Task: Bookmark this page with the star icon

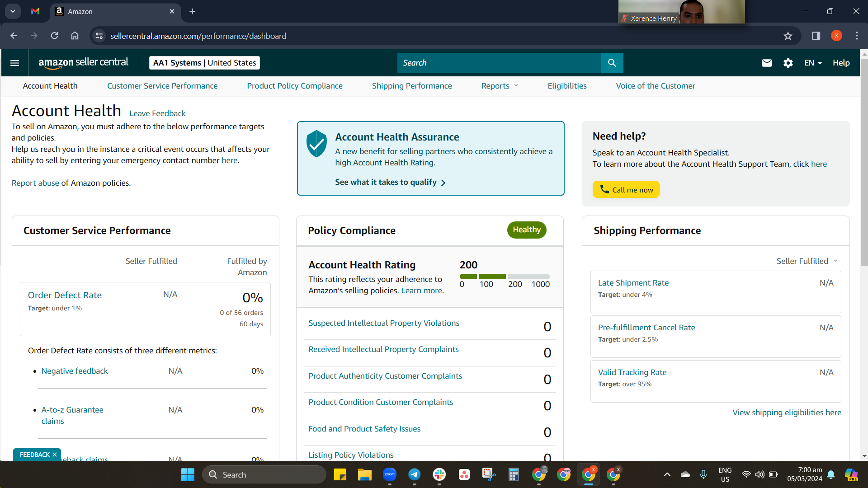Action: pyautogui.click(x=788, y=36)
